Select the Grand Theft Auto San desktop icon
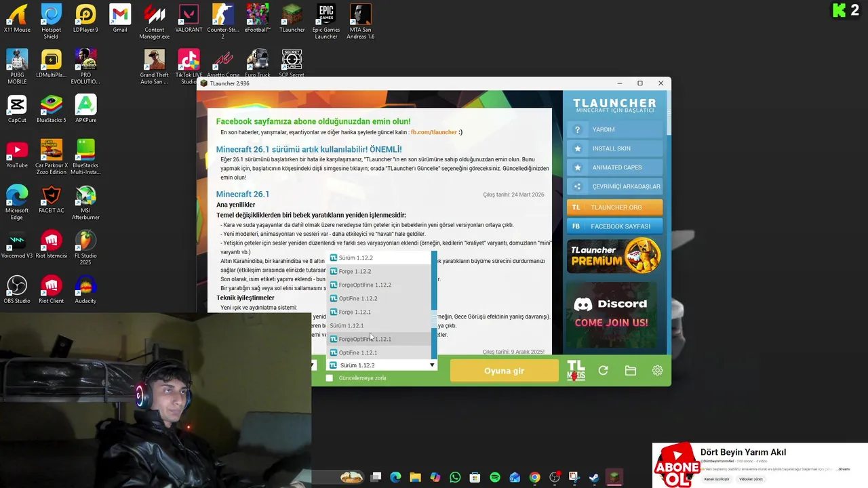The height and width of the screenshot is (488, 868). click(x=154, y=66)
